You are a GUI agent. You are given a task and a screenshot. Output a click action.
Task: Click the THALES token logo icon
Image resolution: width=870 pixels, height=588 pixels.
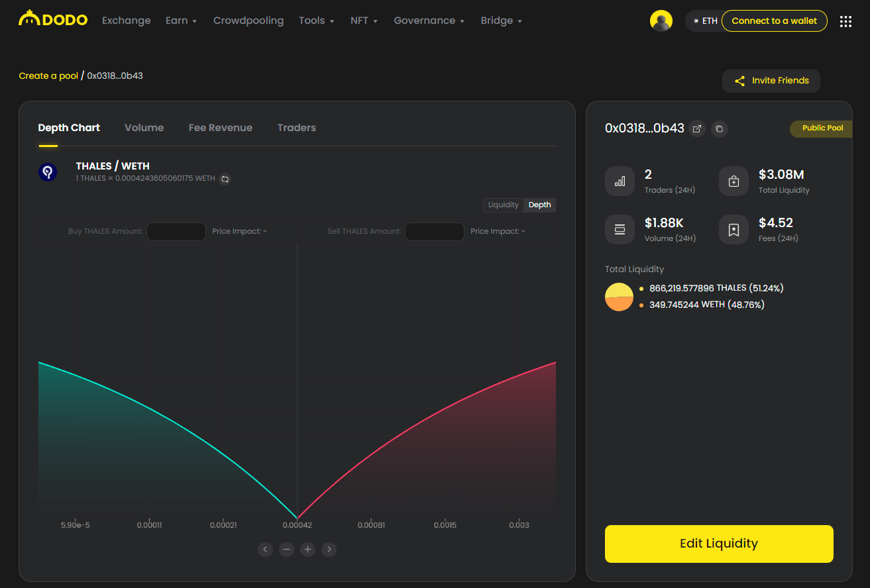[48, 172]
